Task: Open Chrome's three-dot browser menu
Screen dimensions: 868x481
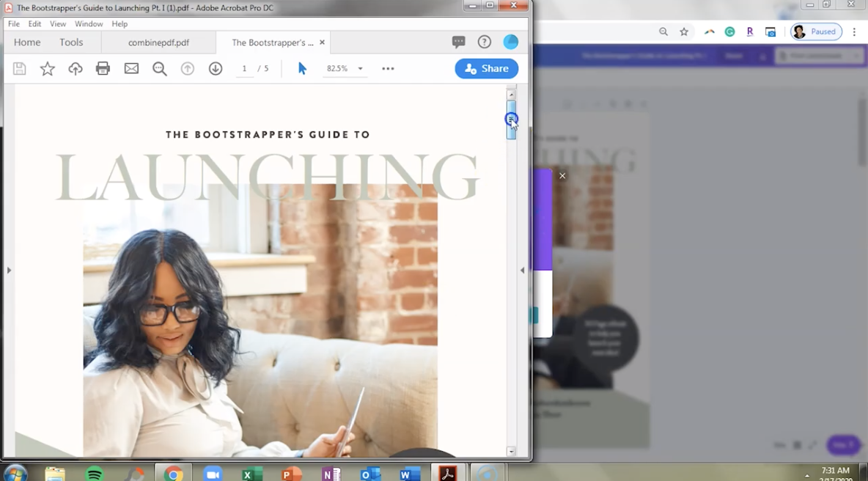Action: (x=855, y=32)
